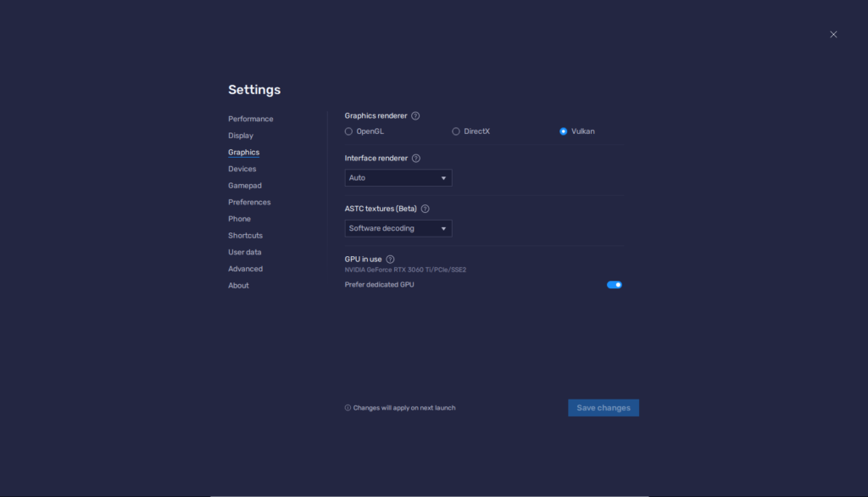
Task: Select the OpenGL graphics renderer
Action: (348, 131)
